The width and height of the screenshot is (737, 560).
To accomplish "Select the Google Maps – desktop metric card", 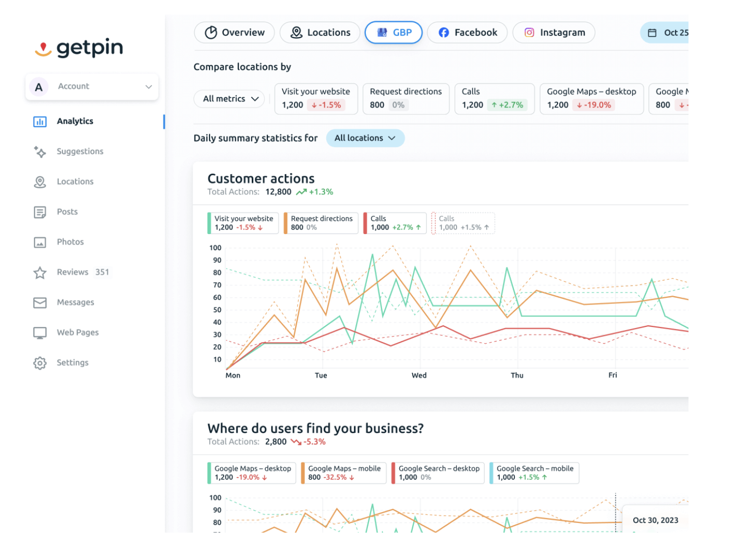I will tap(591, 98).
